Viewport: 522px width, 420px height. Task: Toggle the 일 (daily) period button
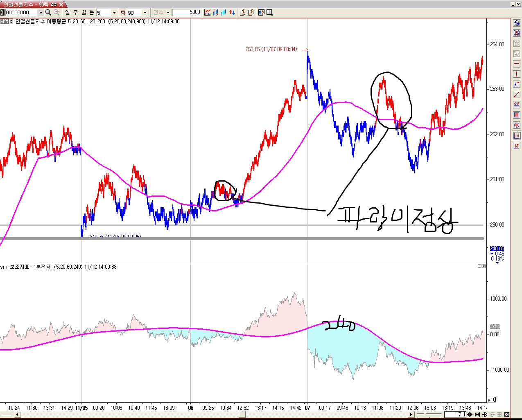tap(68, 13)
